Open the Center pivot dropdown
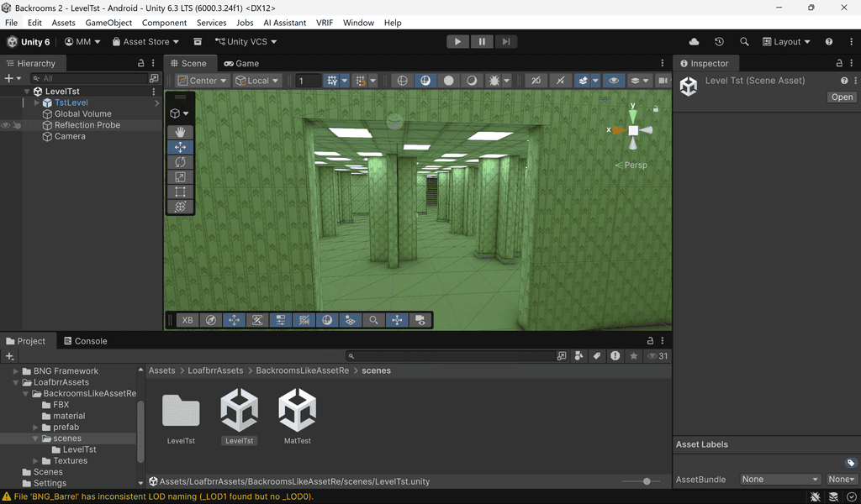 (x=203, y=81)
